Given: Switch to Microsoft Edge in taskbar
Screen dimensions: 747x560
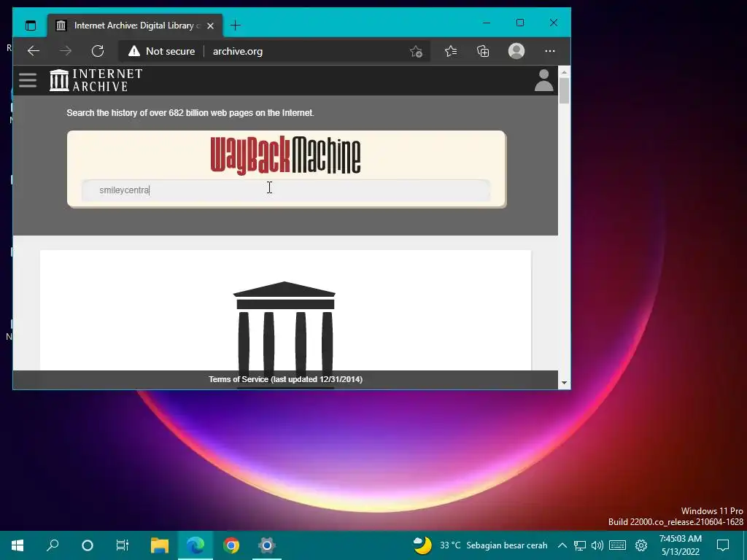Looking at the screenshot, I should tap(196, 545).
